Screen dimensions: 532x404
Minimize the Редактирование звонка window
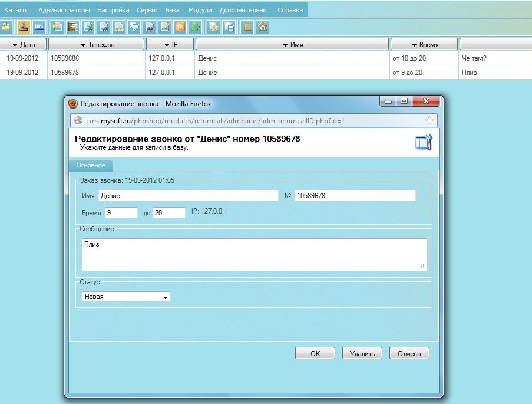pos(388,101)
